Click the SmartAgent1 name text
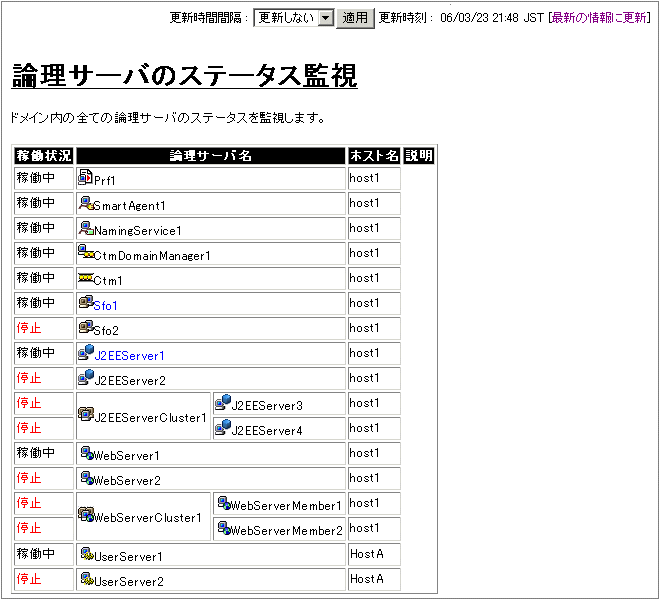The height and width of the screenshot is (600, 660). (x=129, y=205)
